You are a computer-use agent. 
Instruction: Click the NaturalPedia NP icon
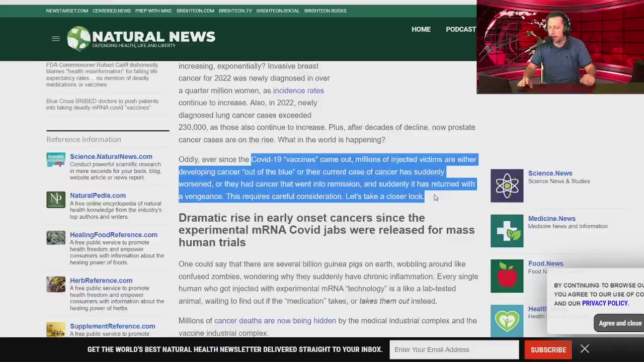56,200
